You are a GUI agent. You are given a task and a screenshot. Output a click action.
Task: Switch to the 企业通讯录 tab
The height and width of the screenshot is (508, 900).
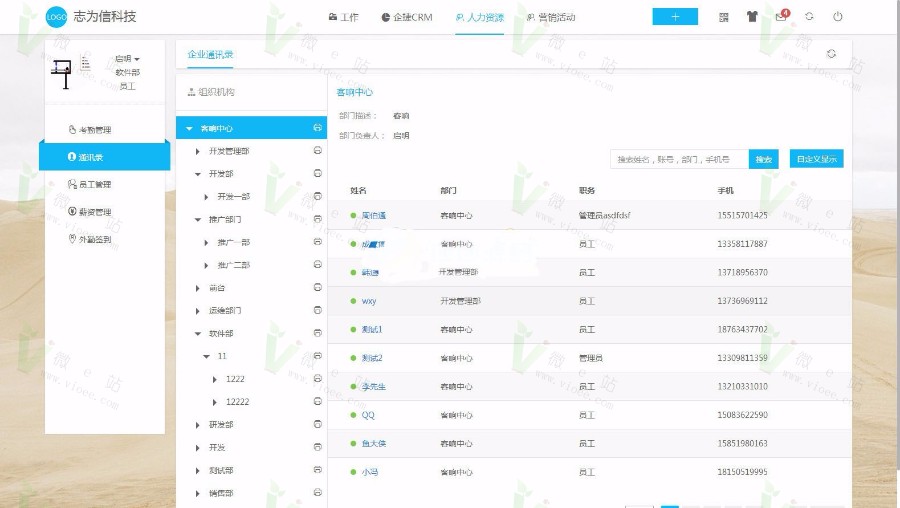coord(210,55)
